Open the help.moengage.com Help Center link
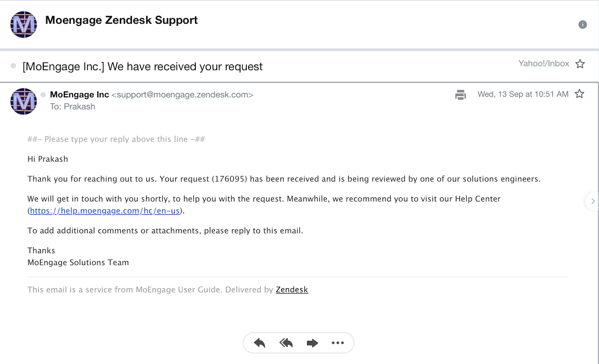 tap(105, 211)
